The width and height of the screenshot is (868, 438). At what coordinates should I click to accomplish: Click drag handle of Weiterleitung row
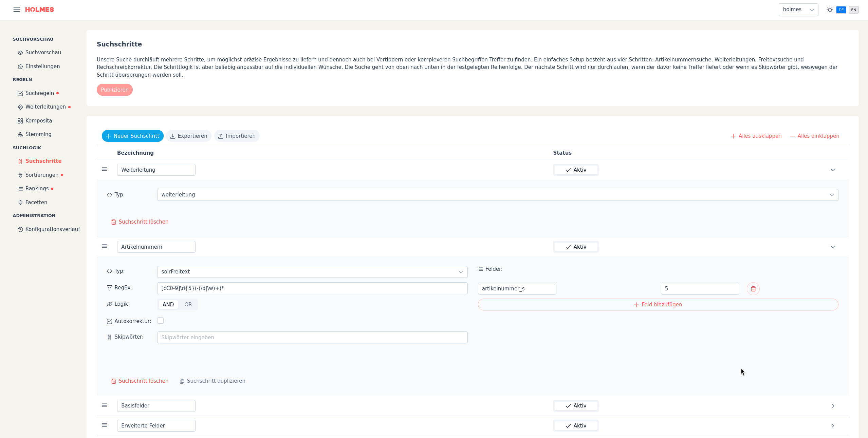(x=105, y=169)
